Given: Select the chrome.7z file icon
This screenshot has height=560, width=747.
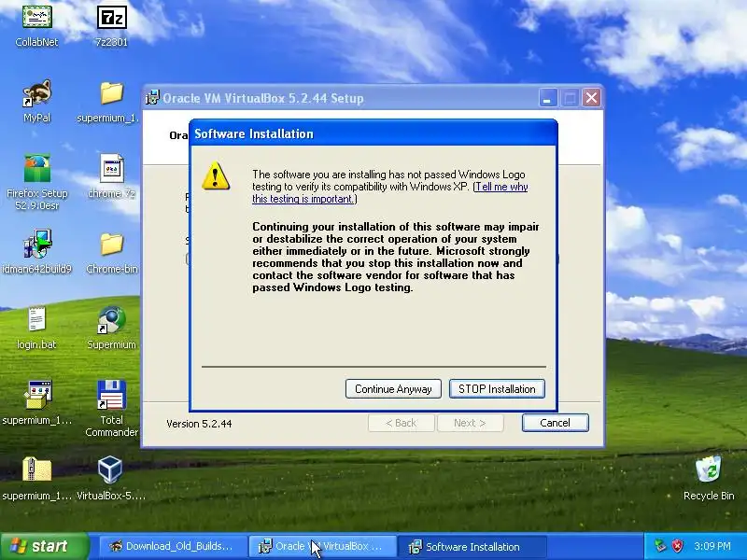Looking at the screenshot, I should 111,168.
